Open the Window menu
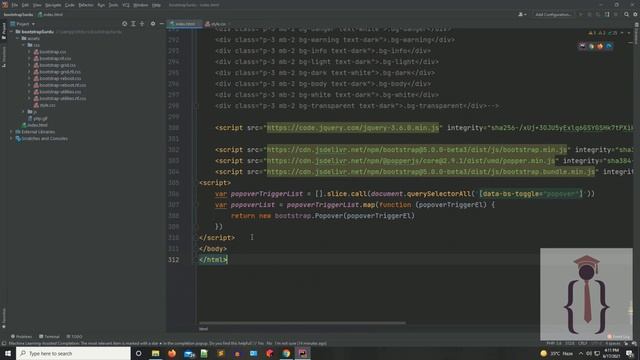The image size is (640, 360). coord(141,5)
